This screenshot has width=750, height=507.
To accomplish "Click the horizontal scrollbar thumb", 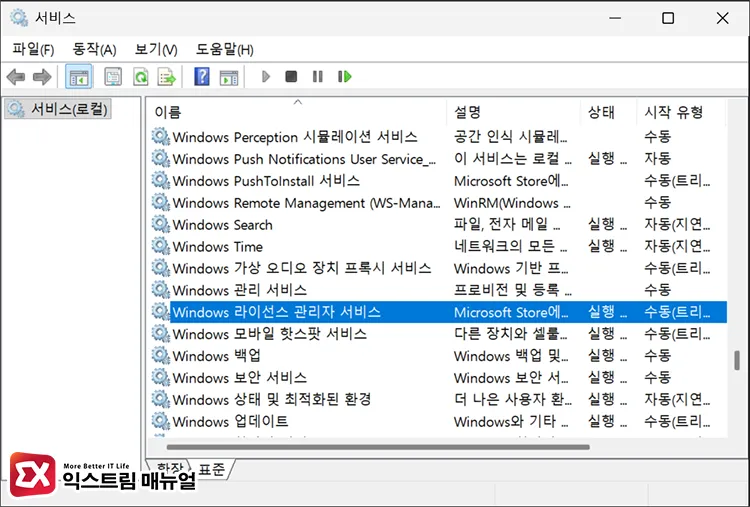I will click(x=378, y=447).
